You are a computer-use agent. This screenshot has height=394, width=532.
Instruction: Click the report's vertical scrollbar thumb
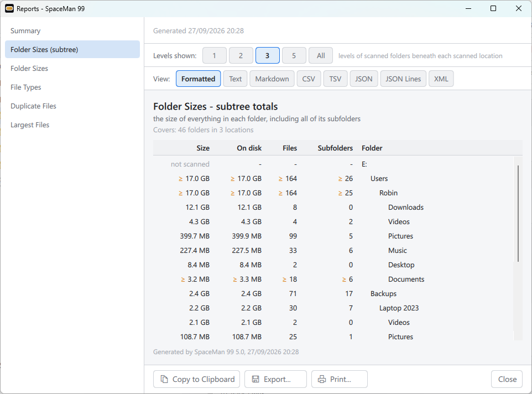point(518,214)
